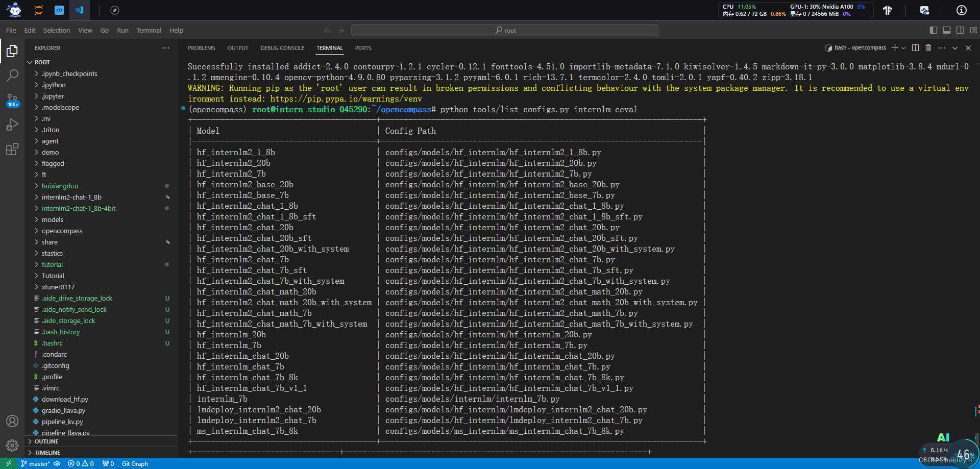Open pipeline_kv.py file
This screenshot has width=980, height=469.
pos(101,422)
